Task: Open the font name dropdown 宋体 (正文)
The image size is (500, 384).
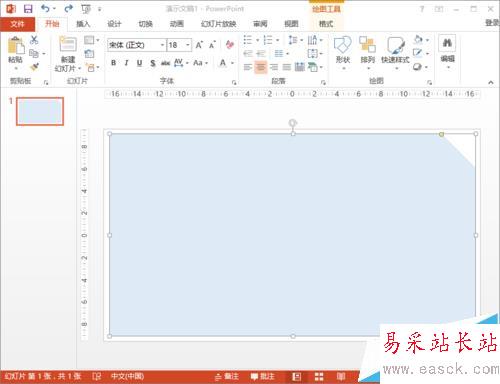Action: click(162, 45)
